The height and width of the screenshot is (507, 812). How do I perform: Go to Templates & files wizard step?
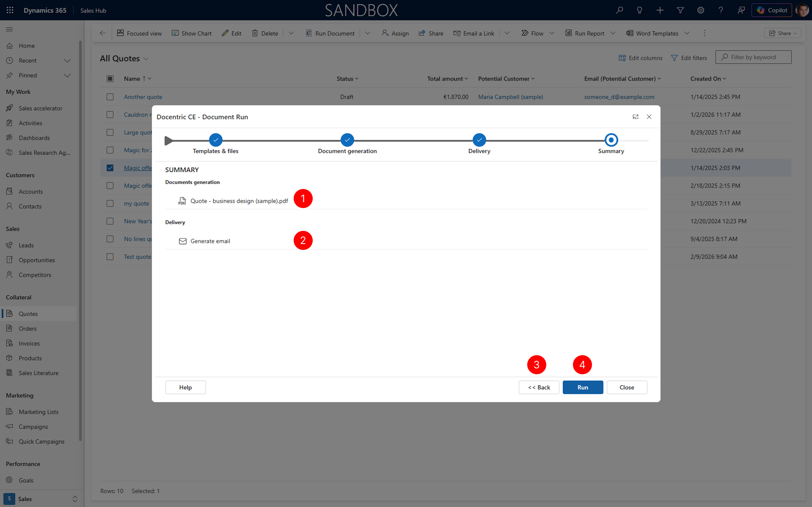click(216, 140)
